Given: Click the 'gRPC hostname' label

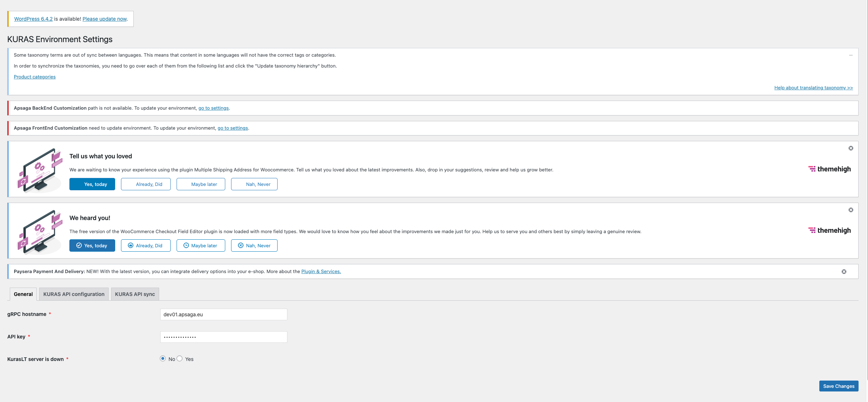Looking at the screenshot, I should coord(27,314).
